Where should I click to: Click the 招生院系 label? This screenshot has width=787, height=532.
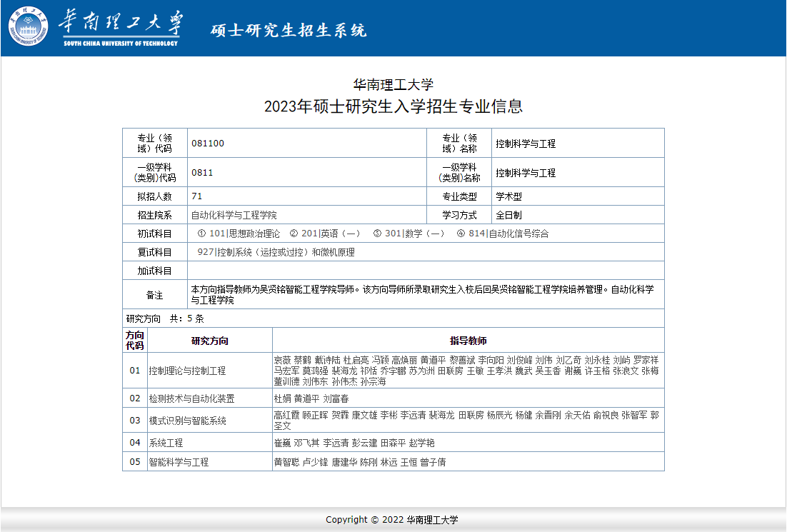(x=154, y=215)
